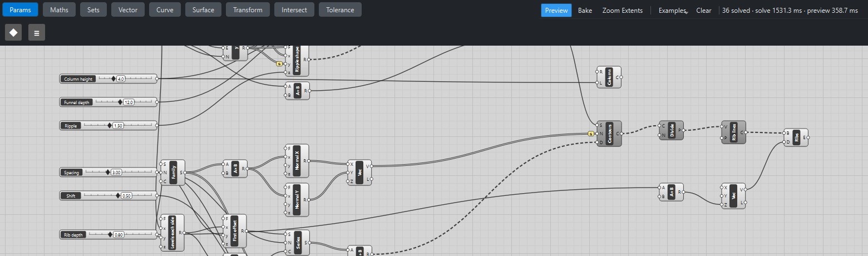
Task: Click the L input port of Column
Action: click(597, 83)
